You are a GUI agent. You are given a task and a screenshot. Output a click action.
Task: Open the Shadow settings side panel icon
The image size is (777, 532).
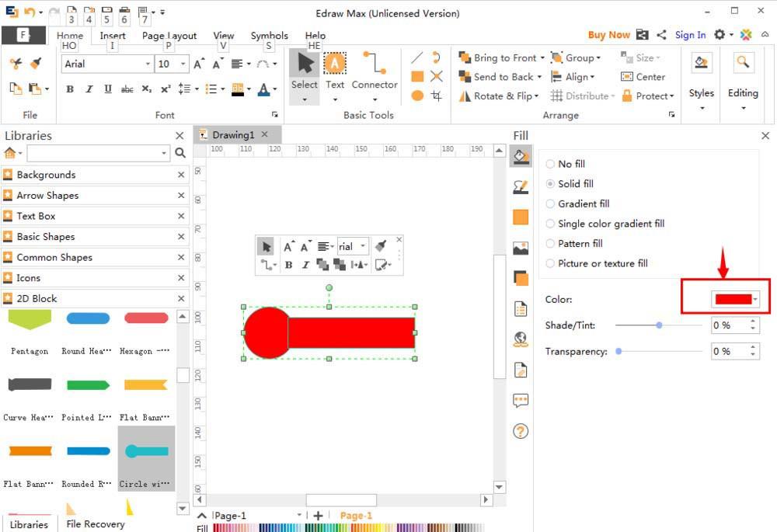[521, 278]
